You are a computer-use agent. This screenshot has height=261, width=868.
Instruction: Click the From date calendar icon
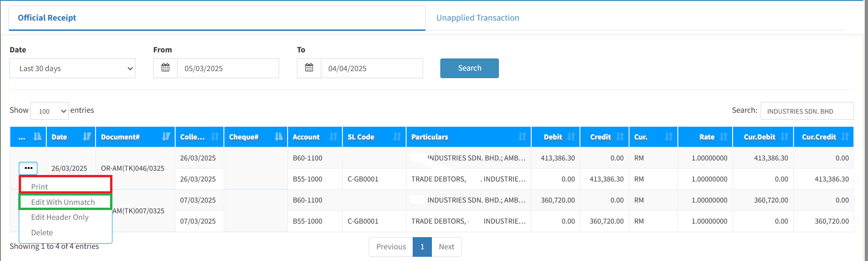point(165,68)
